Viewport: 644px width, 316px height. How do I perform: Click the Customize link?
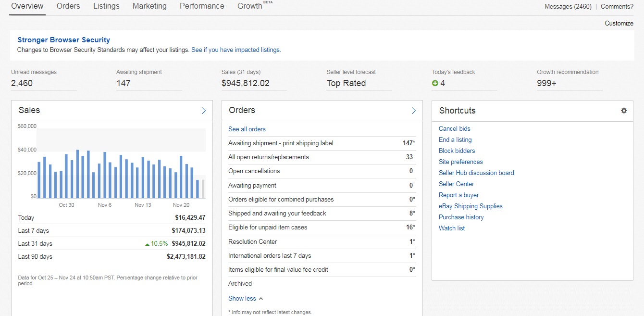[619, 23]
